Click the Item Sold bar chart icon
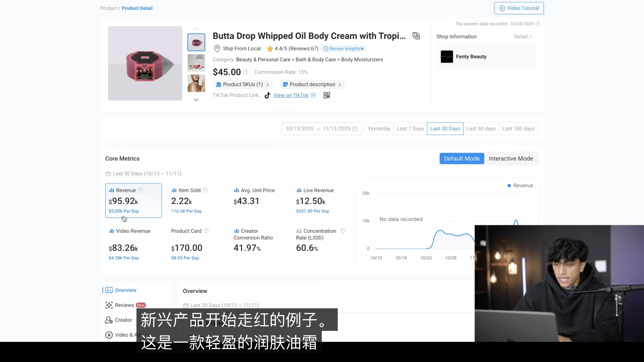The image size is (644, 362). pyautogui.click(x=174, y=190)
